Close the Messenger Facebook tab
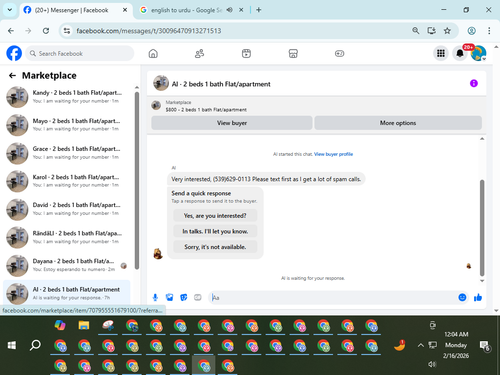The width and height of the screenshot is (500, 375). pos(125,10)
